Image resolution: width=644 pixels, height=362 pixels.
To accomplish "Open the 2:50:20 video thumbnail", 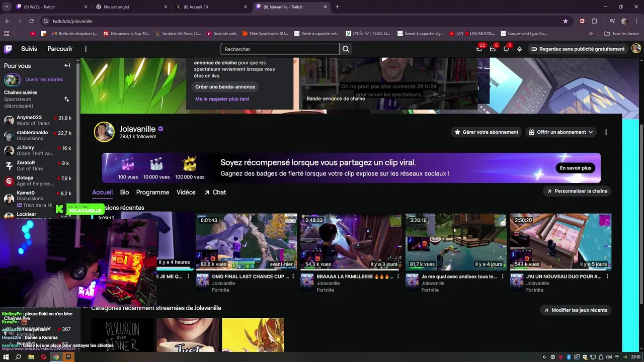I will (561, 242).
